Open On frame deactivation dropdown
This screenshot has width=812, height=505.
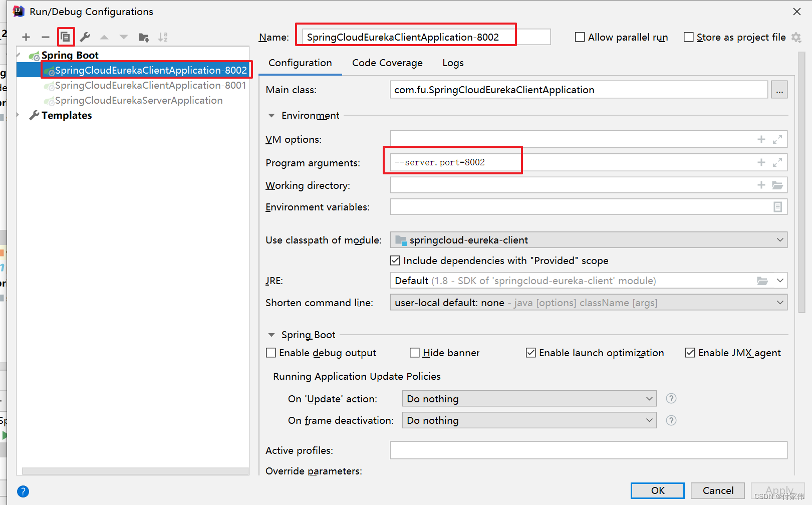(529, 420)
